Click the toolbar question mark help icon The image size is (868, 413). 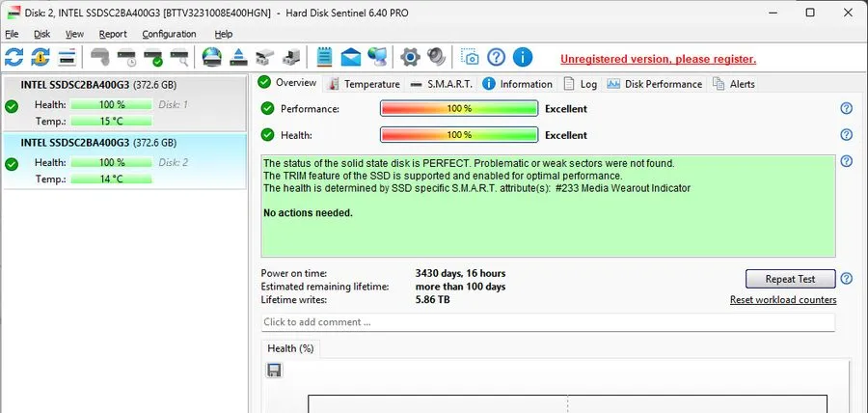[496, 57]
